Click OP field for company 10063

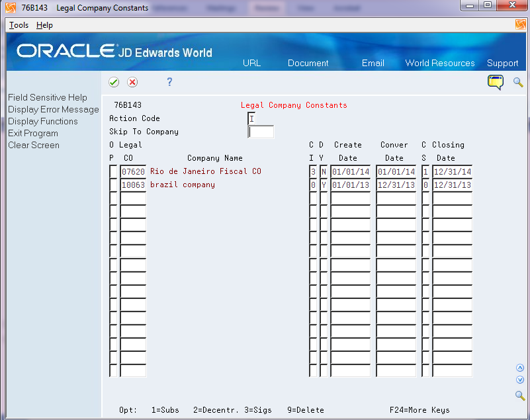(113, 185)
